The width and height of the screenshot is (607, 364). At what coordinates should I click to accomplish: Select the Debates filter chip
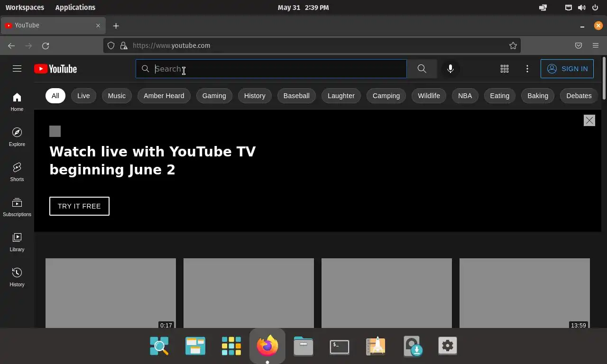[579, 96]
